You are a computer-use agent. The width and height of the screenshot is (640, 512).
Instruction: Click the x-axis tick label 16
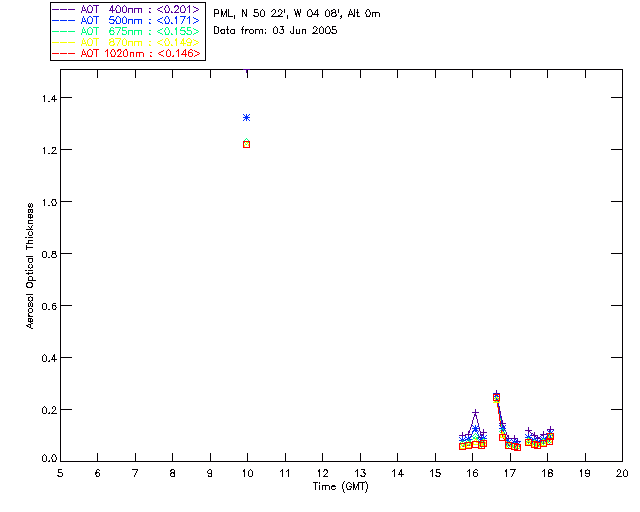472,473
